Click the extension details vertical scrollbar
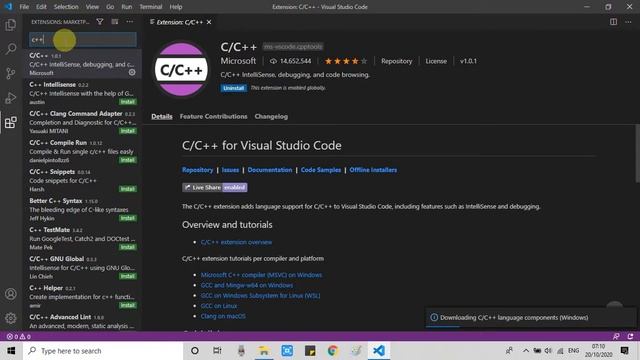Viewport: 640px width, 360px height. tap(637, 153)
